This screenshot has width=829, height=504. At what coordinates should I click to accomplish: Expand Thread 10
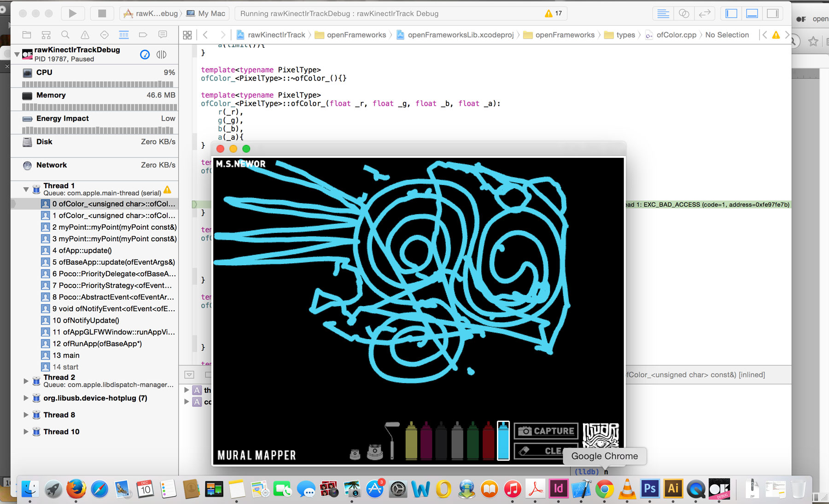[26, 432]
